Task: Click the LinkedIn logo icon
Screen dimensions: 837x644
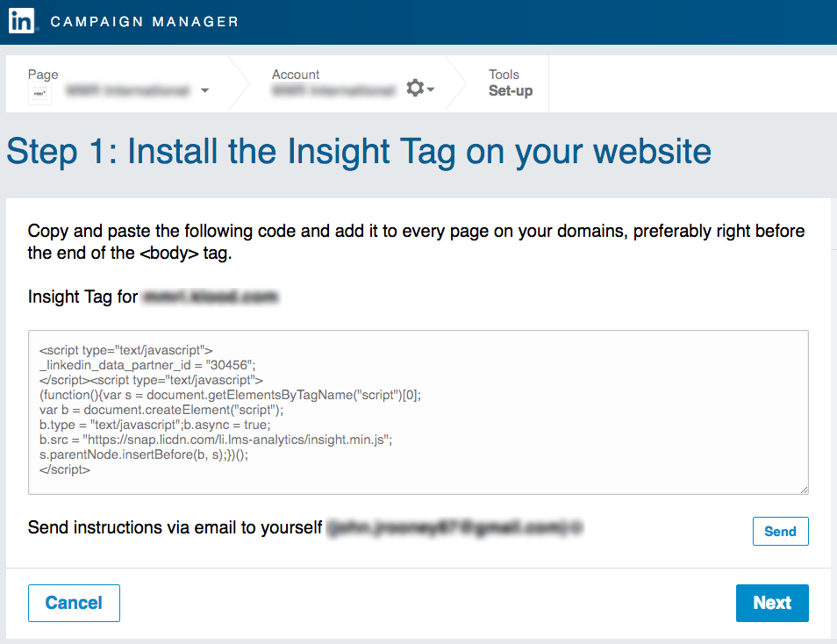Action: point(22,21)
